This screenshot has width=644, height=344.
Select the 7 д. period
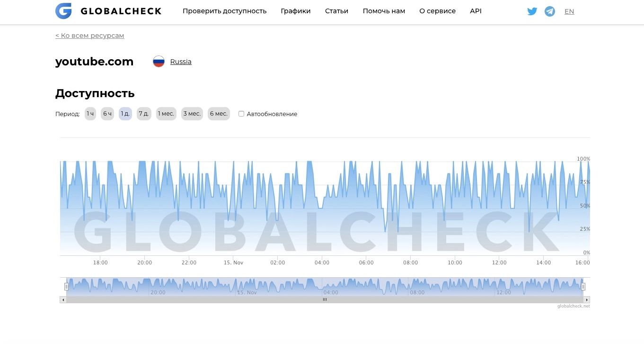click(x=144, y=114)
